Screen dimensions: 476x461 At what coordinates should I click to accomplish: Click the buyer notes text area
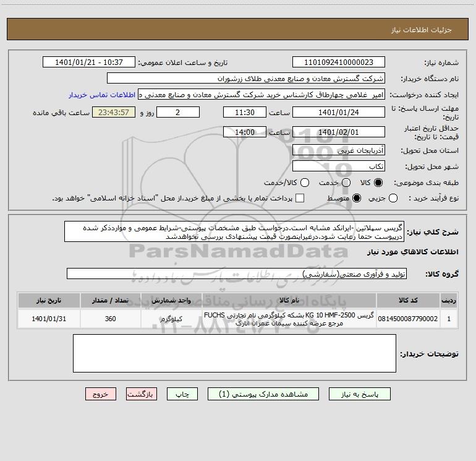point(234,353)
